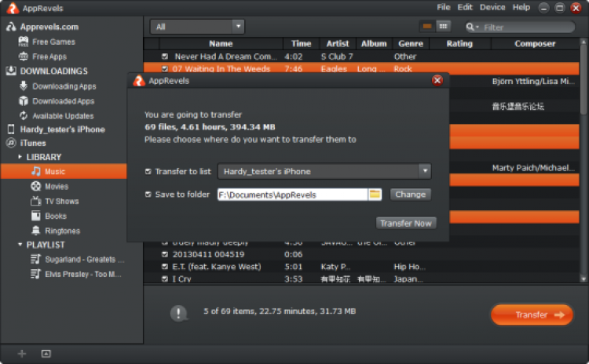Open the Edit menu
Viewport: 589px width, 364px height.
pyautogui.click(x=465, y=7)
